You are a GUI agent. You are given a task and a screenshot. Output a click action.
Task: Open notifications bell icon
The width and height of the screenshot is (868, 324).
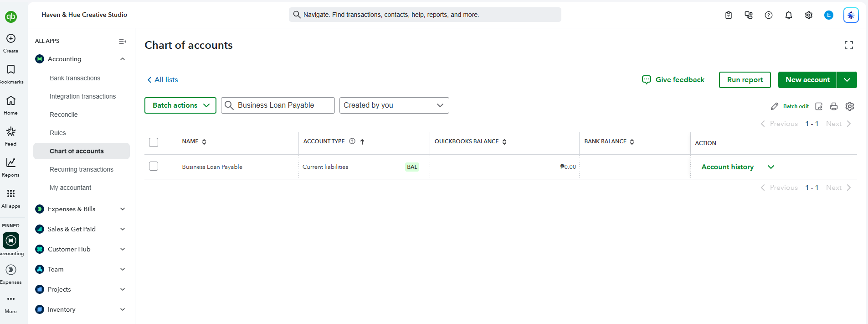click(789, 15)
